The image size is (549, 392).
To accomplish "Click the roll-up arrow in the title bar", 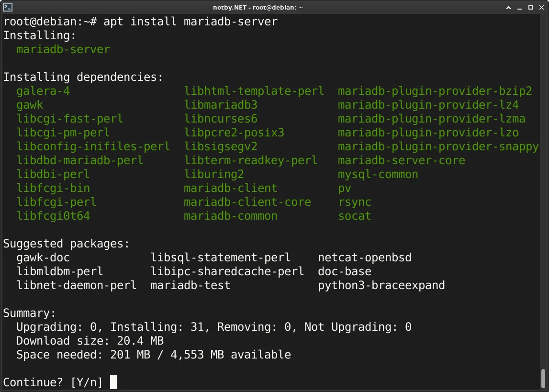I will click(x=508, y=7).
